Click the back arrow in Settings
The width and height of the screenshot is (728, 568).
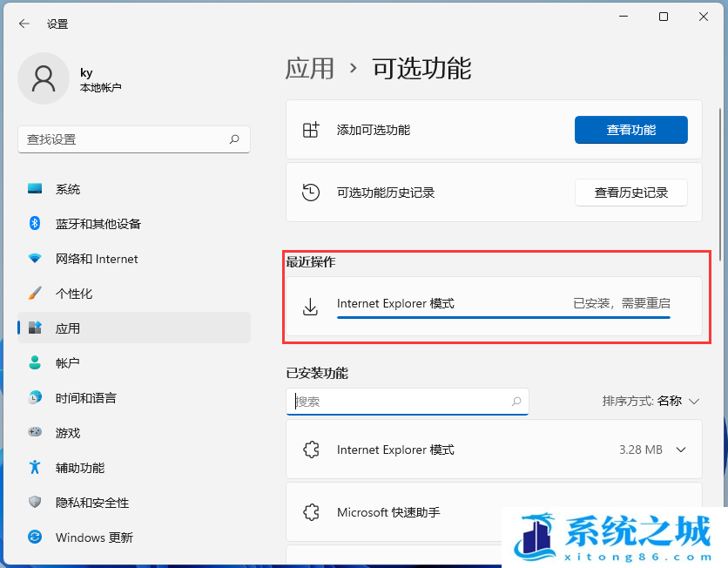[x=24, y=24]
